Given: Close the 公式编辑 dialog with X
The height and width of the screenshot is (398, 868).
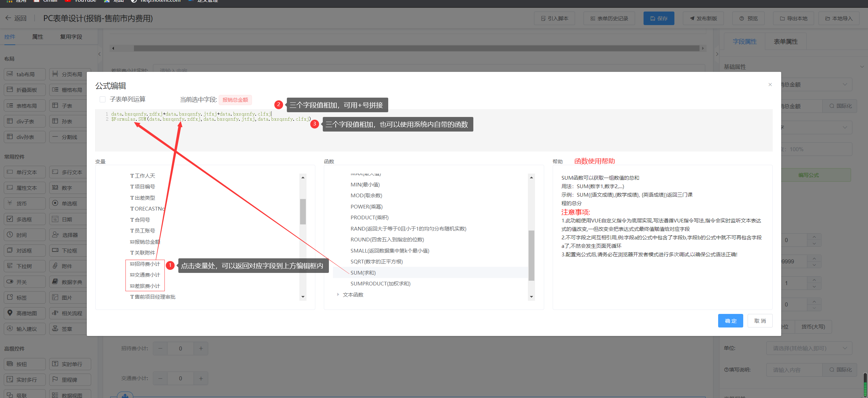Looking at the screenshot, I should (x=770, y=85).
